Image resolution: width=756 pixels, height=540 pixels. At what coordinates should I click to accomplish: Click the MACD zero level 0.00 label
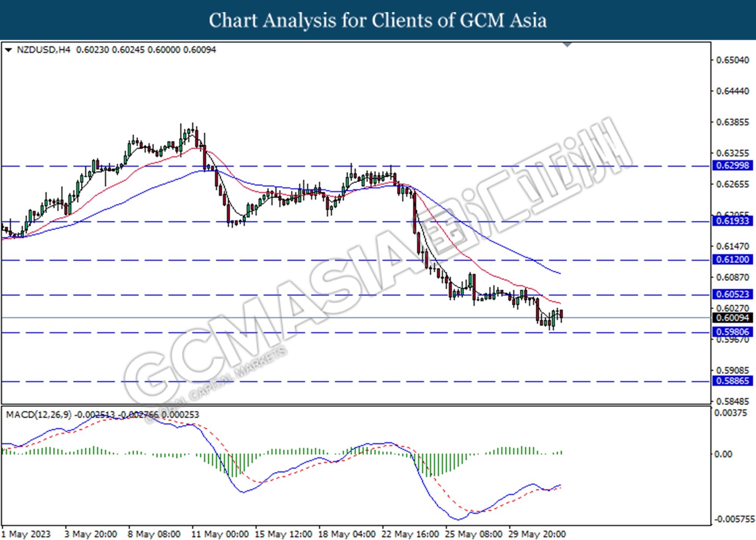(723, 454)
